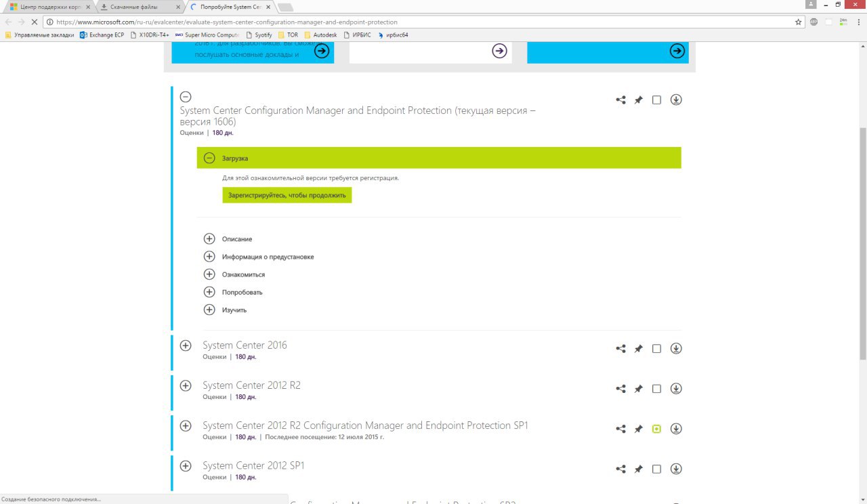
Task: Collapse the Configuration Manager version 1606 section
Action: tap(186, 97)
